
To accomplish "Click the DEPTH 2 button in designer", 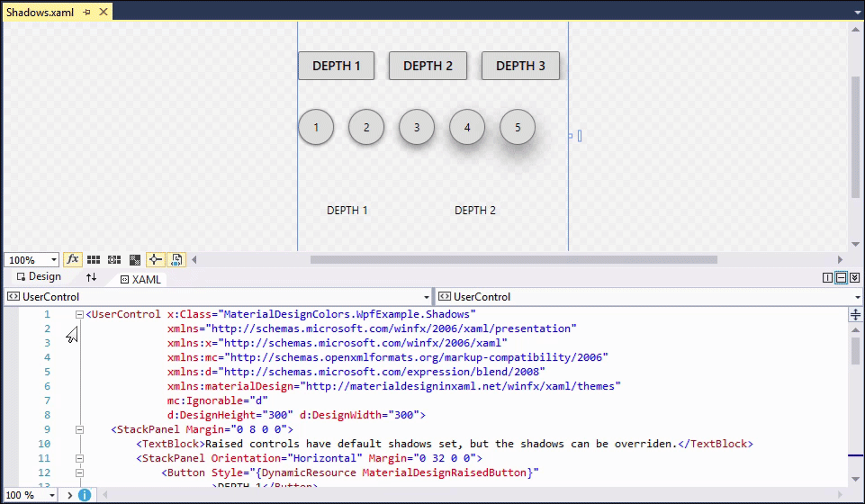I will tap(428, 66).
